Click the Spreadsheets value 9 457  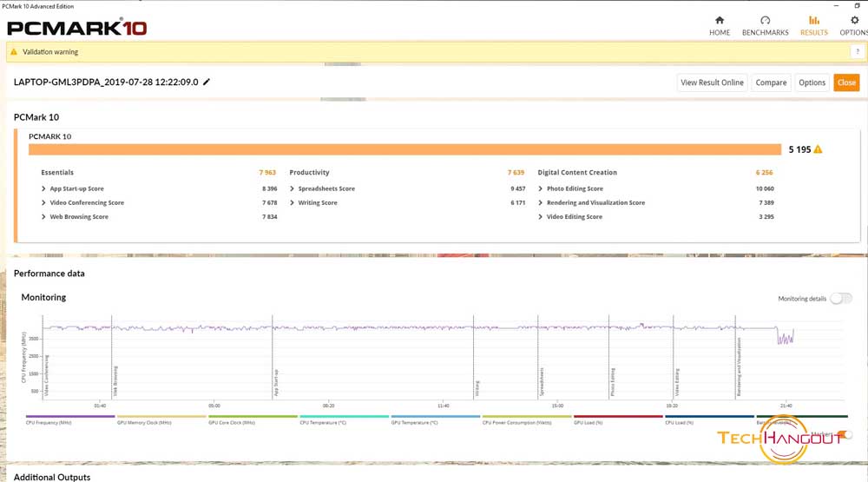517,188
